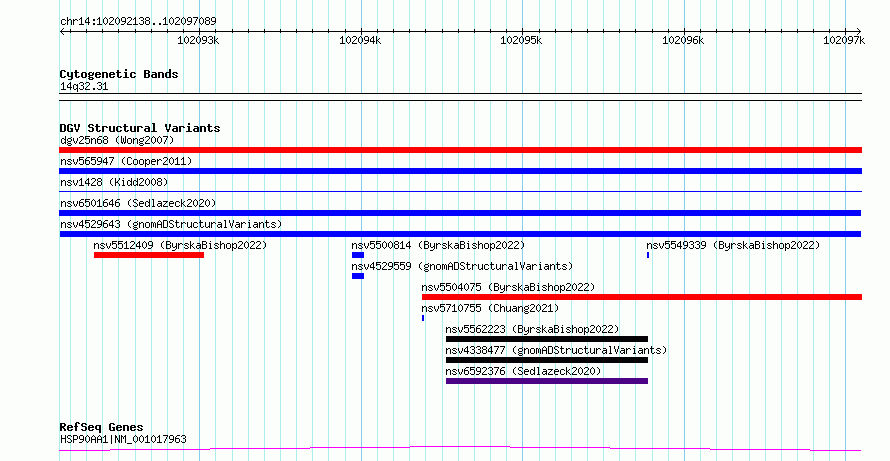Click nsv5504075 (ByrskaBishop2022) label

pyautogui.click(x=508, y=287)
